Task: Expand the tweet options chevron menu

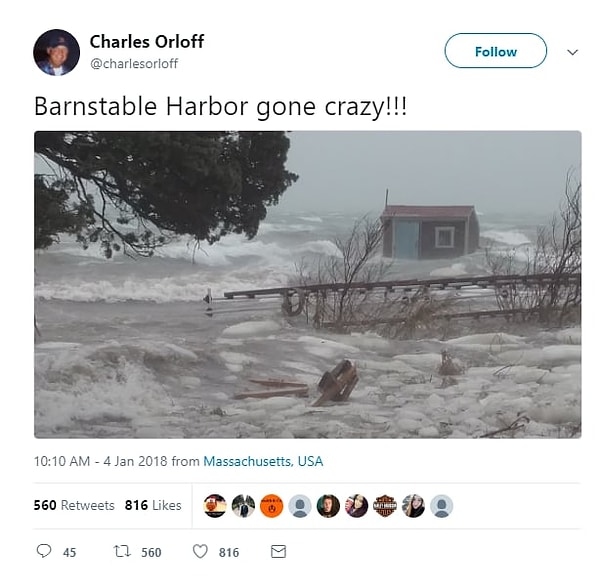Action: pos(572,52)
